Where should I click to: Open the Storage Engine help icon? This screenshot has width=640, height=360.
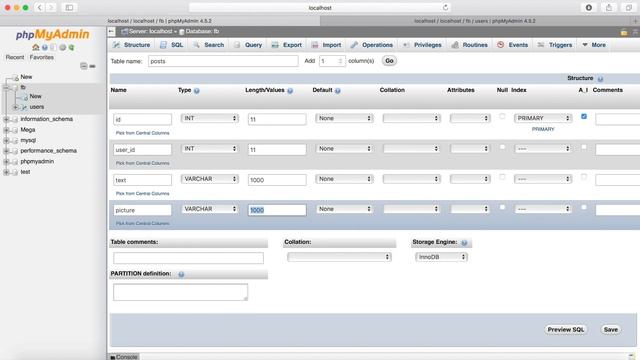464,243
